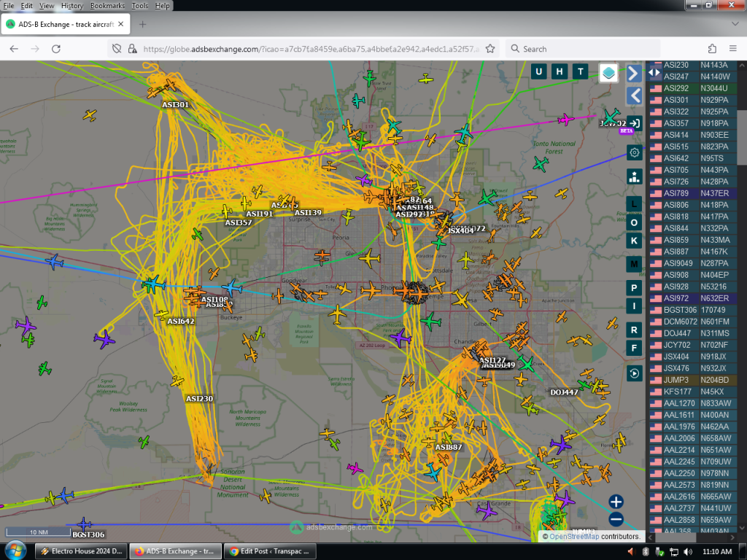Toggle the T map button
Image resolution: width=747 pixels, height=560 pixels.
coord(580,71)
